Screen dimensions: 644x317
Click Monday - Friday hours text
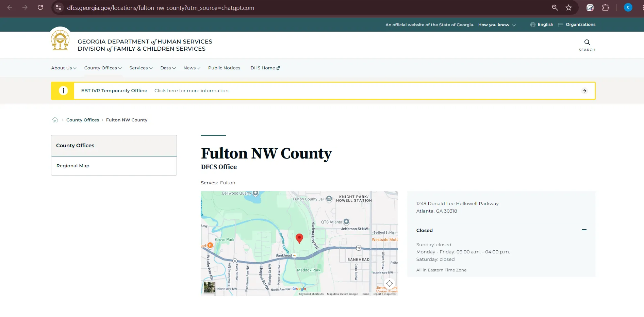[463, 252]
